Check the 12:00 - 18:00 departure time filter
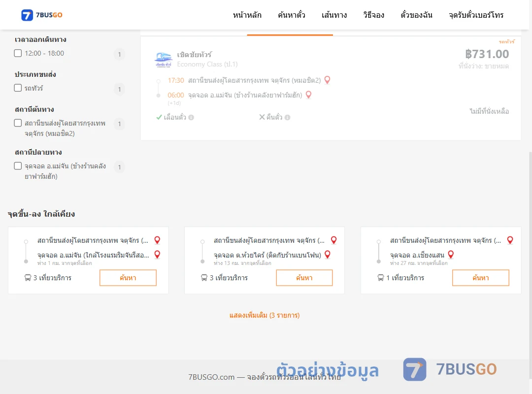 click(18, 53)
